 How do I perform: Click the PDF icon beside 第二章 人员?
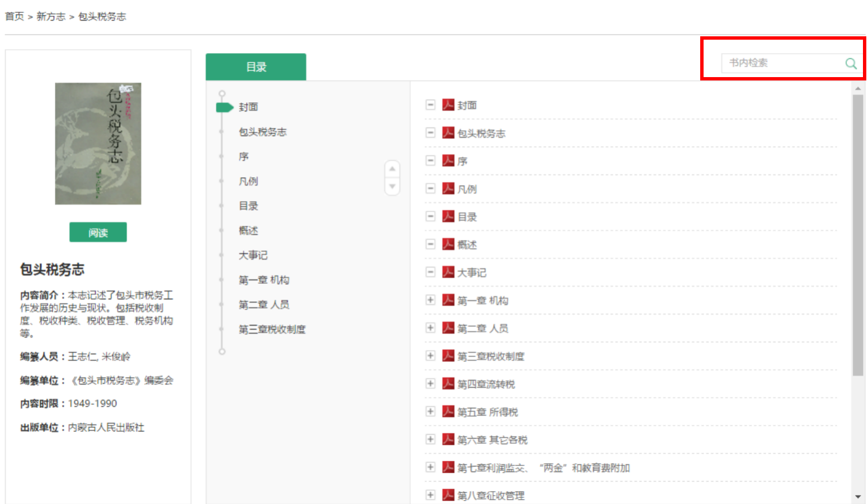(x=448, y=328)
